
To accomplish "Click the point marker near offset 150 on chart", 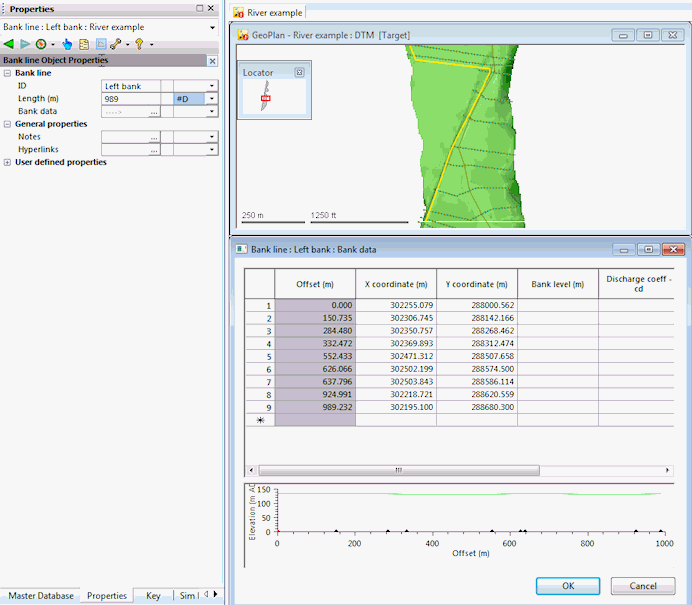I will coord(336,532).
